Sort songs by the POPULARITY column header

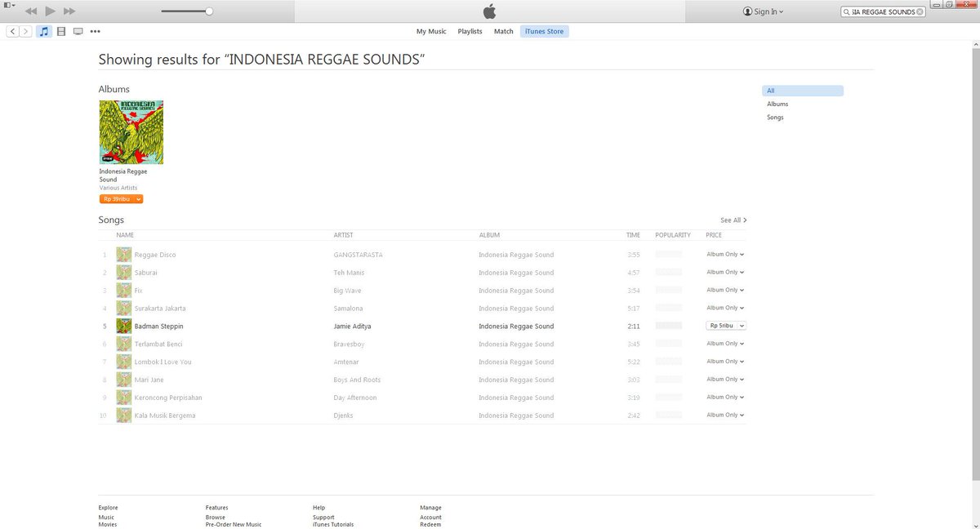point(673,235)
